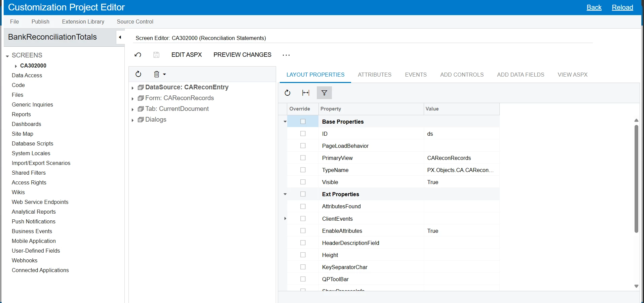Click the EDIT ASPX button
Image resolution: width=644 pixels, height=303 pixels.
tap(187, 55)
